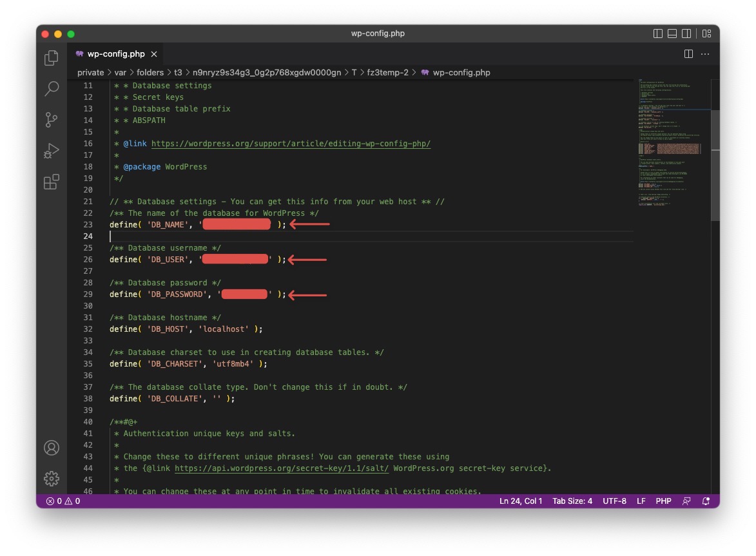
Task: Click 'DB_COLLATE' define text
Action: point(174,399)
